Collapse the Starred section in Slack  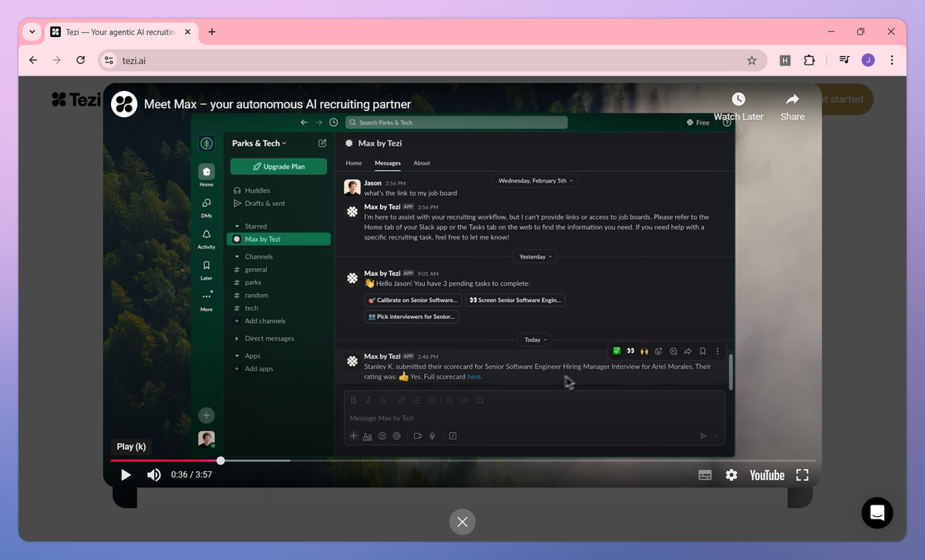237,226
